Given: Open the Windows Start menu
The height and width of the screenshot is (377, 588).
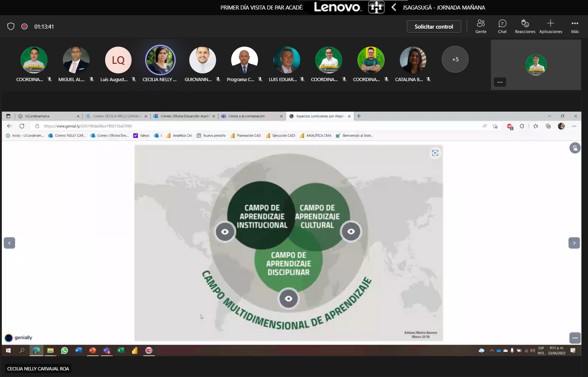Looking at the screenshot, I should tap(8, 351).
